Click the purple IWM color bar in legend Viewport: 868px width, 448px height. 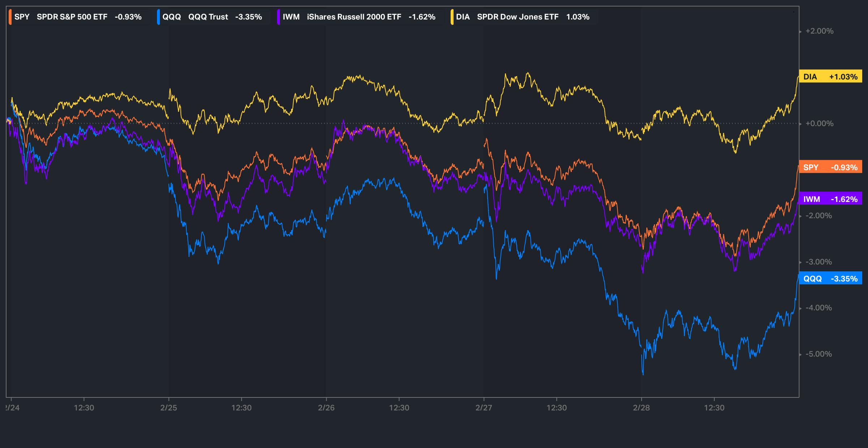pos(278,17)
